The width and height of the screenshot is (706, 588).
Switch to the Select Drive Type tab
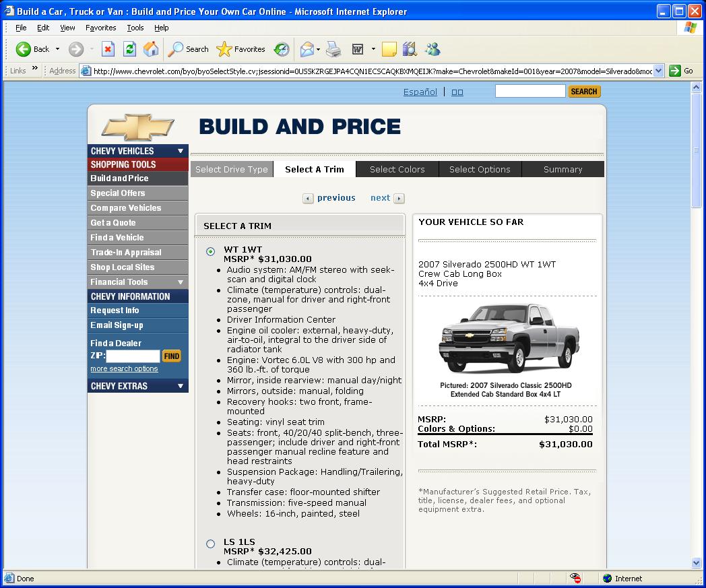(232, 169)
